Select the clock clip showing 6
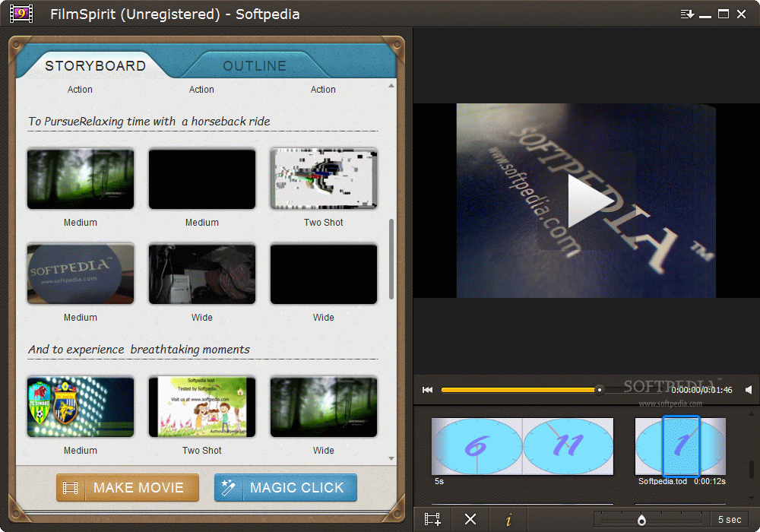This screenshot has width=760, height=532. [477, 446]
